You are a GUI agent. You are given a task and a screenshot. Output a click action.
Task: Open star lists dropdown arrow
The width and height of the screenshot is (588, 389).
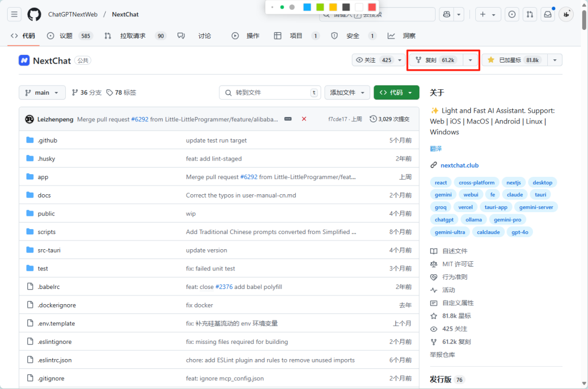pos(555,60)
